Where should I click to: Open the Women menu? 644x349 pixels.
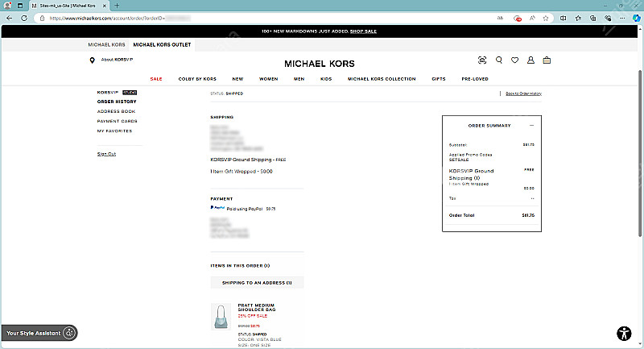point(269,79)
